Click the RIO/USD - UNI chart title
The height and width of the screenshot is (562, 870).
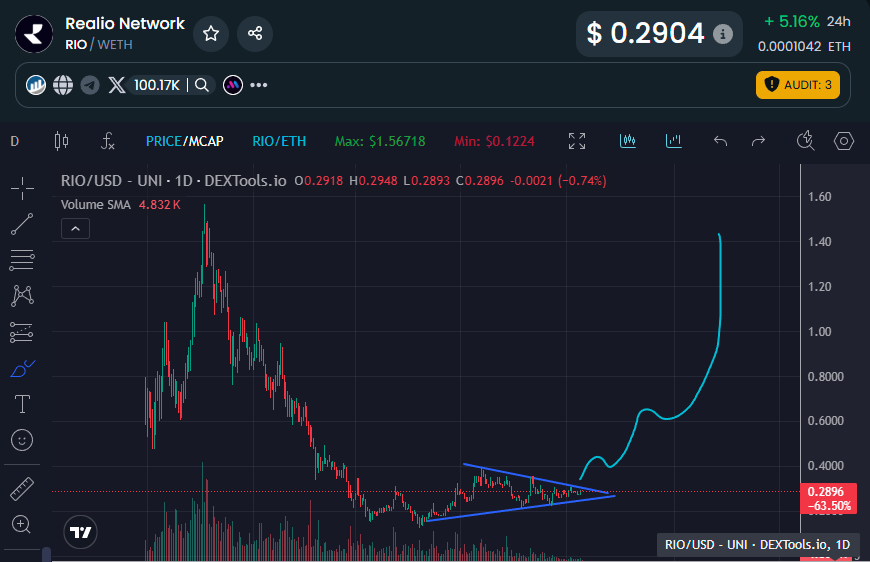tap(174, 181)
